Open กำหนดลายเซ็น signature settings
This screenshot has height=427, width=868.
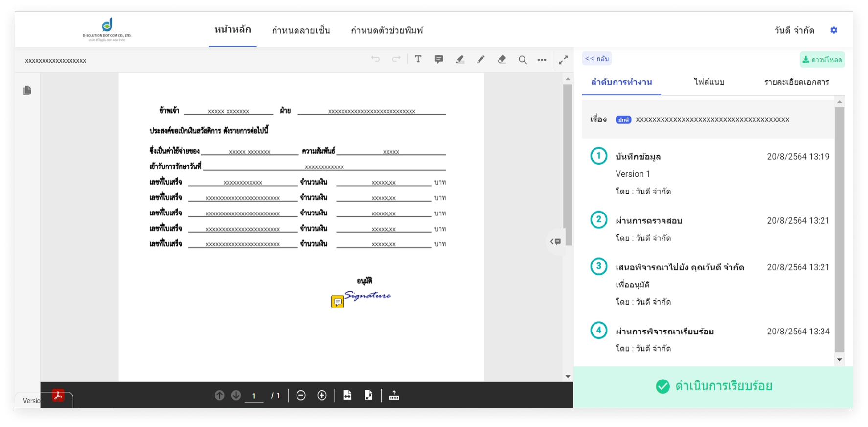[x=301, y=30]
